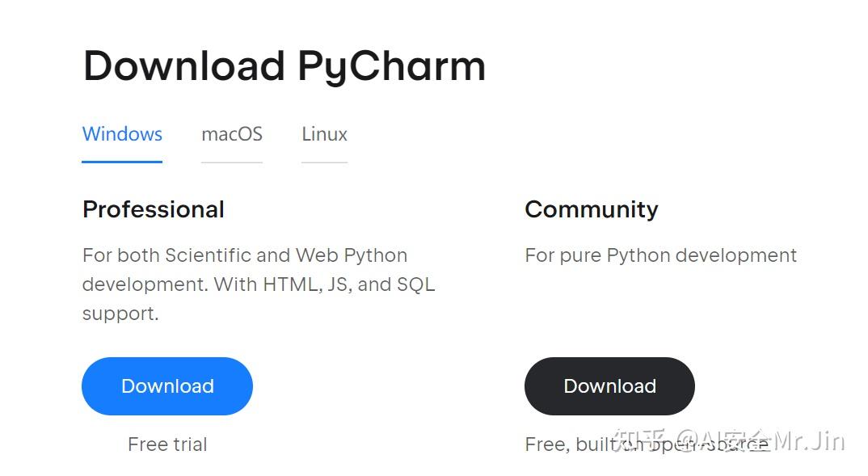Image resolution: width=868 pixels, height=476 pixels.
Task: Click the 知乎 watermark logo
Action: (638, 441)
